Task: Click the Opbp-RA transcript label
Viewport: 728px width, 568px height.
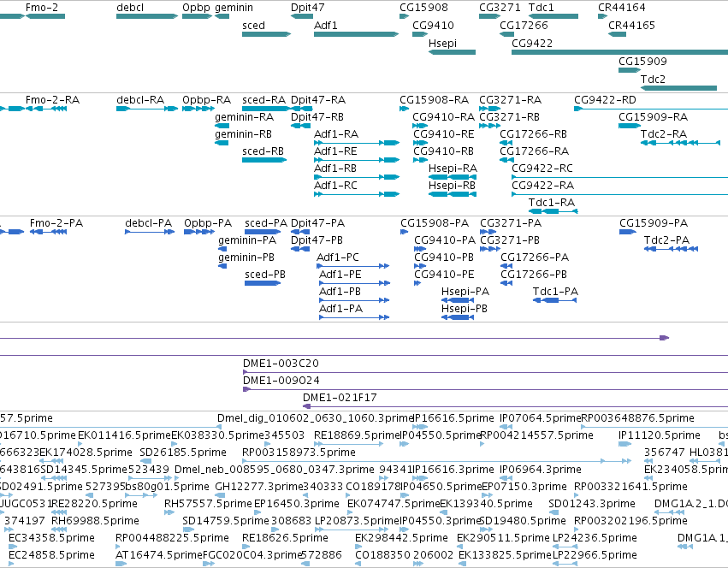Action: (x=206, y=100)
